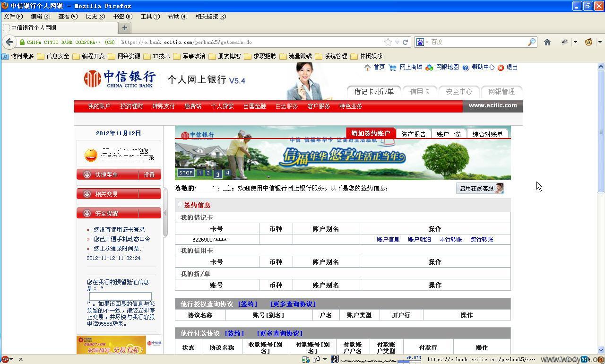Viewport: 605px width, 364px height.
Task: Click the red 退出 logout icon
Action: tap(501, 68)
